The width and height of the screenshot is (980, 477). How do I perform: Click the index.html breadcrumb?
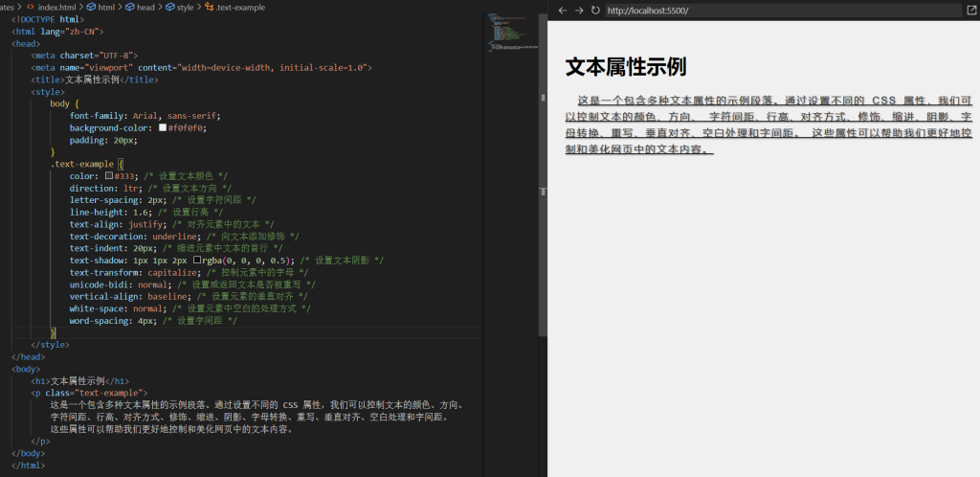coord(56,7)
